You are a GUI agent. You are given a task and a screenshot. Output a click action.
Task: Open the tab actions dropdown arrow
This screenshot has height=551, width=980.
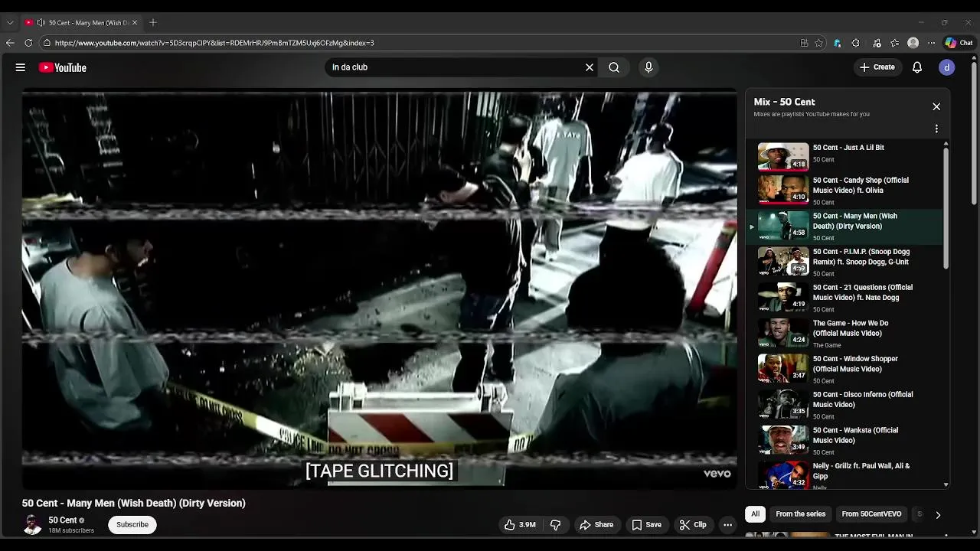click(10, 22)
